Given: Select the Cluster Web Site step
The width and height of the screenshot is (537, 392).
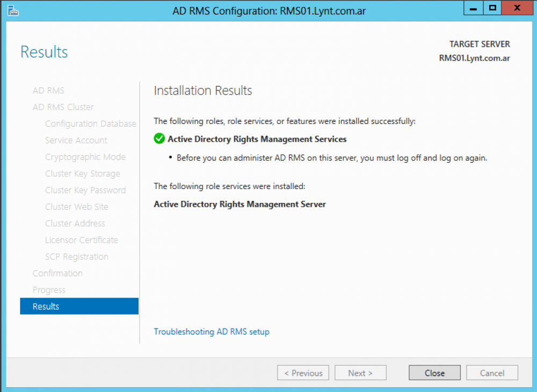Looking at the screenshot, I should click(76, 207).
